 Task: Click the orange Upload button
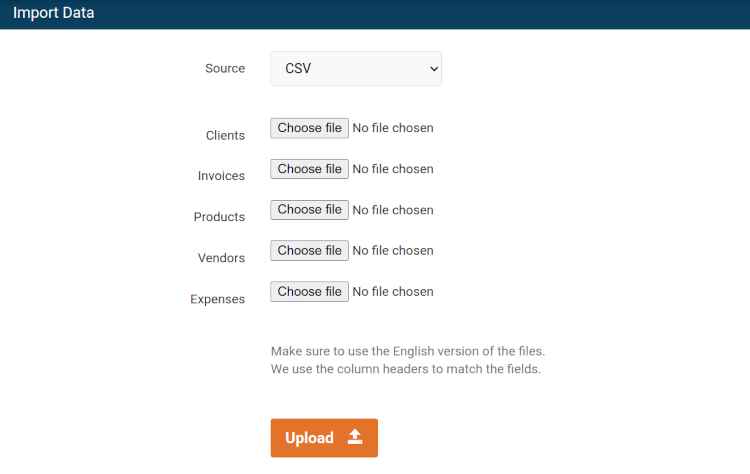[324, 438]
